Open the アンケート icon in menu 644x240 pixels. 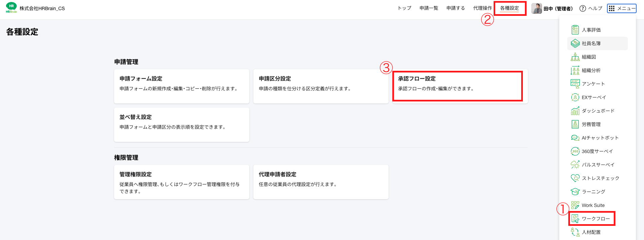tap(575, 84)
